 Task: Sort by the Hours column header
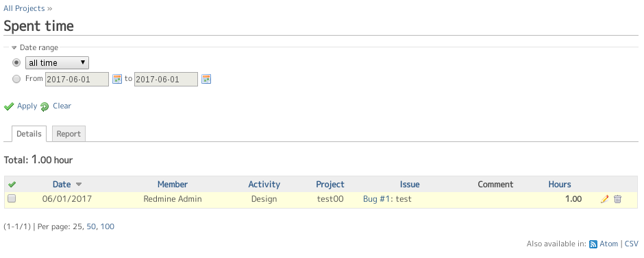click(560, 185)
